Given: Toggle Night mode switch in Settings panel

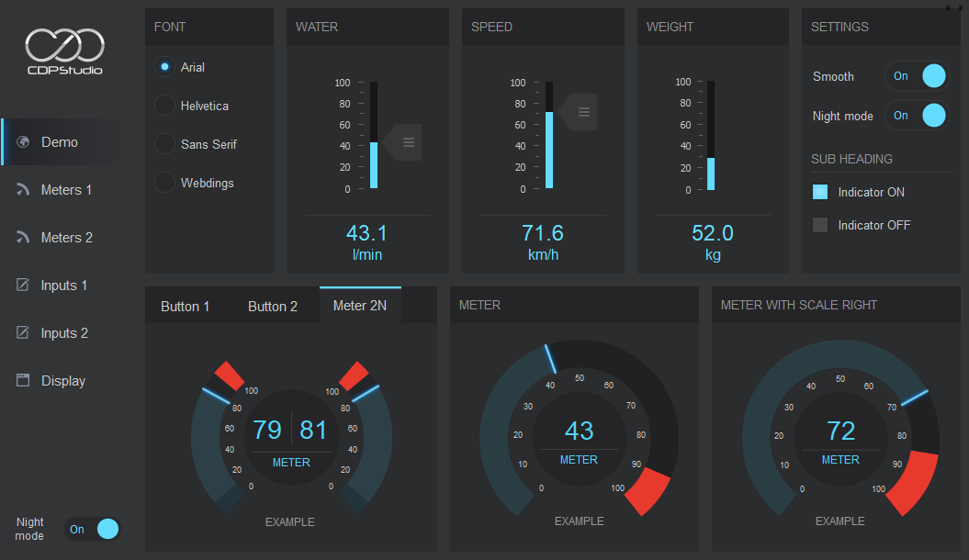Looking at the screenshot, I should click(x=917, y=116).
